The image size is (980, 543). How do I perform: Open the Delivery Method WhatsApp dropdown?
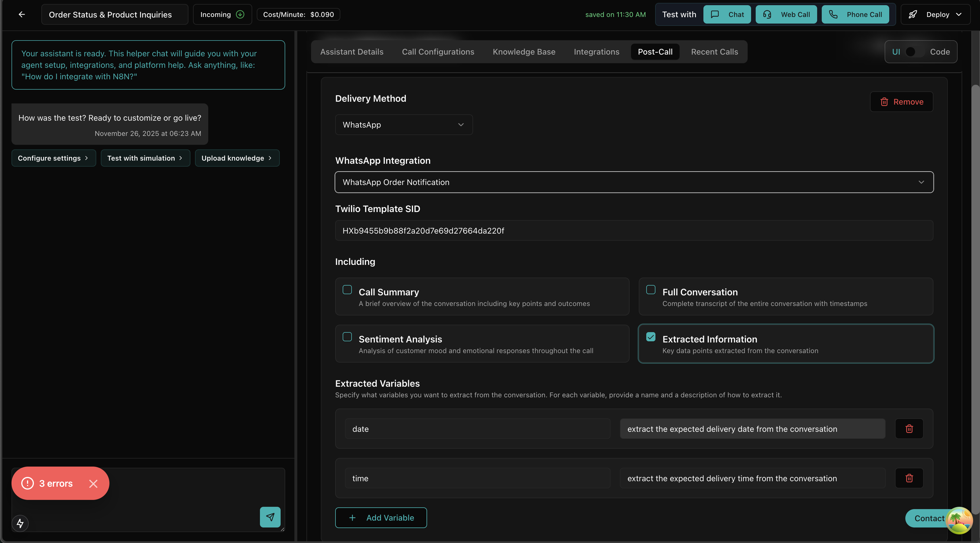coord(404,125)
